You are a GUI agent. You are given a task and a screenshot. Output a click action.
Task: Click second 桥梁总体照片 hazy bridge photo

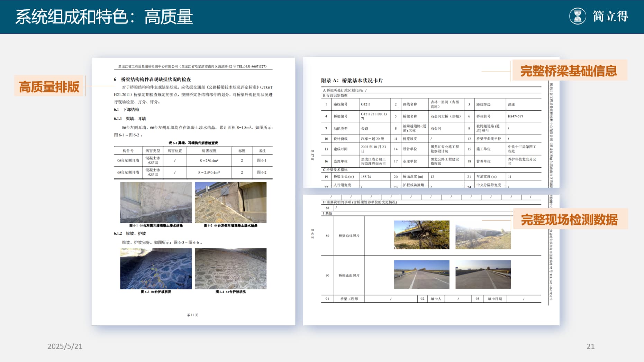click(x=483, y=235)
